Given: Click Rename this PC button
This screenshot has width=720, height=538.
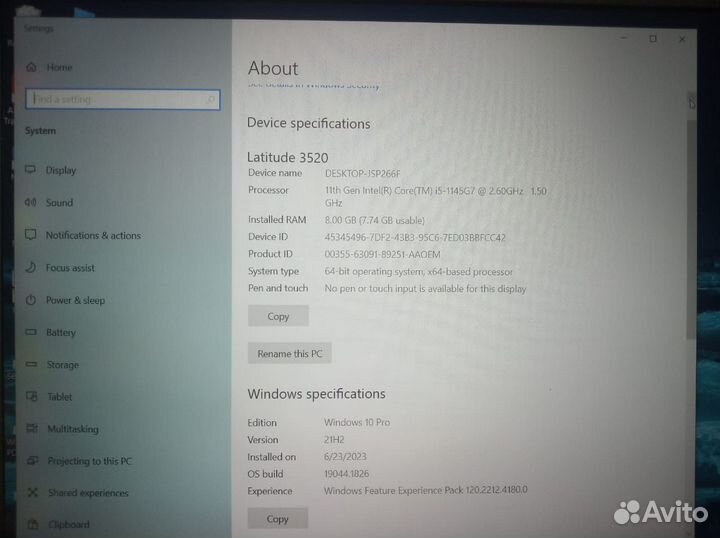Looking at the screenshot, I should (290, 353).
